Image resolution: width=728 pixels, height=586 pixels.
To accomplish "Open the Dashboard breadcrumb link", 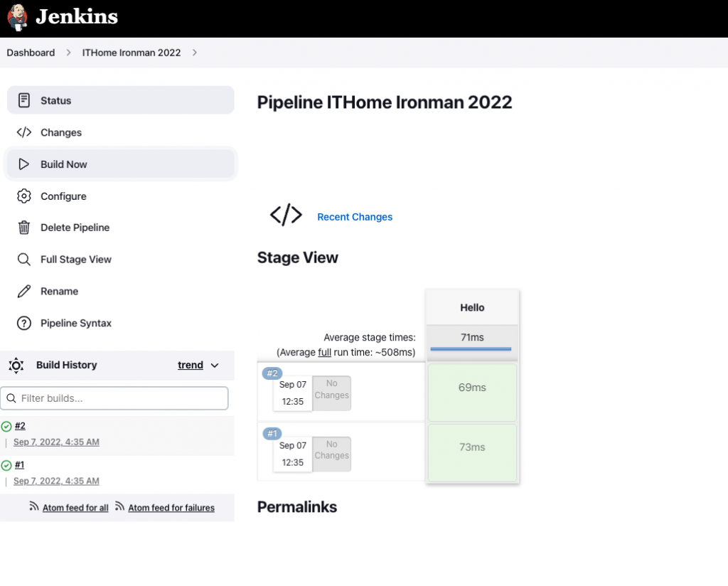I will (x=31, y=53).
